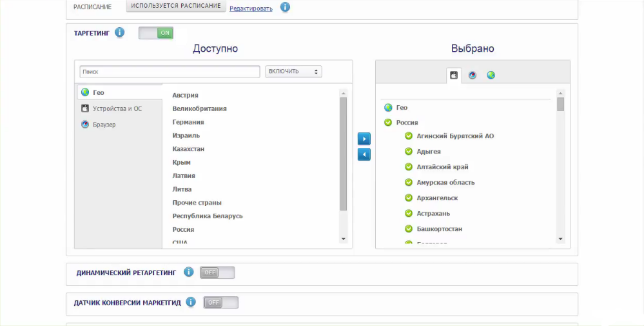Screen dimensions: 644x326
Task: Select Израиль in available list
Action: pyautogui.click(x=186, y=136)
